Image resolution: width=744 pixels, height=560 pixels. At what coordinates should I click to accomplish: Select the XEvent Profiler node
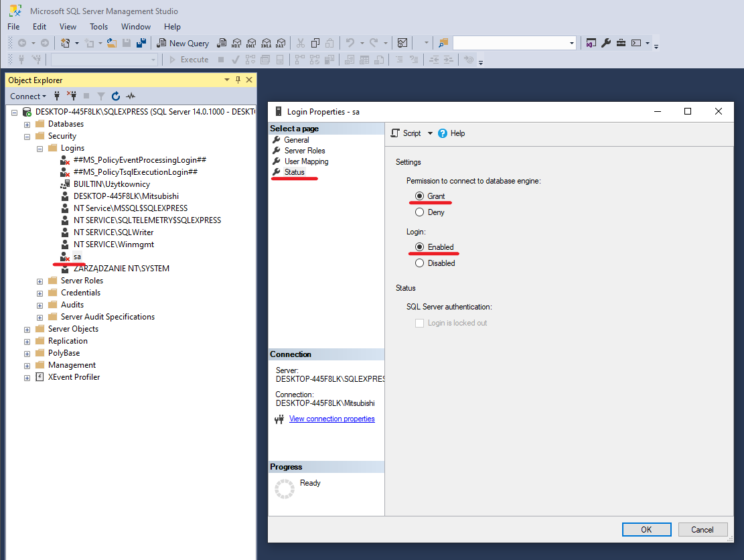point(74,377)
